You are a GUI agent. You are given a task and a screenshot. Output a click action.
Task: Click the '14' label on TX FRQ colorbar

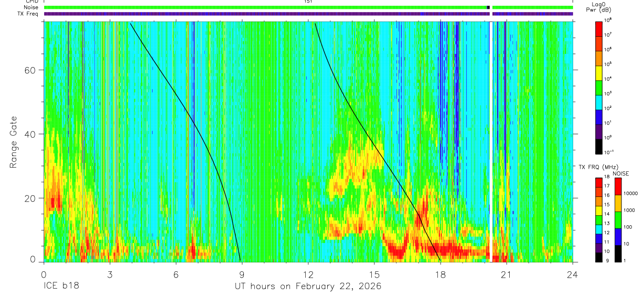pos(607,215)
